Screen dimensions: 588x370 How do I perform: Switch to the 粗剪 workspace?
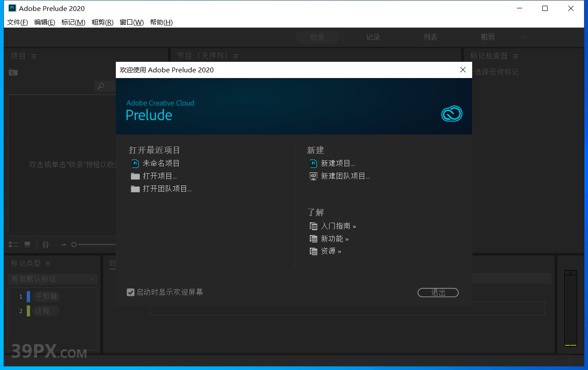pos(488,37)
